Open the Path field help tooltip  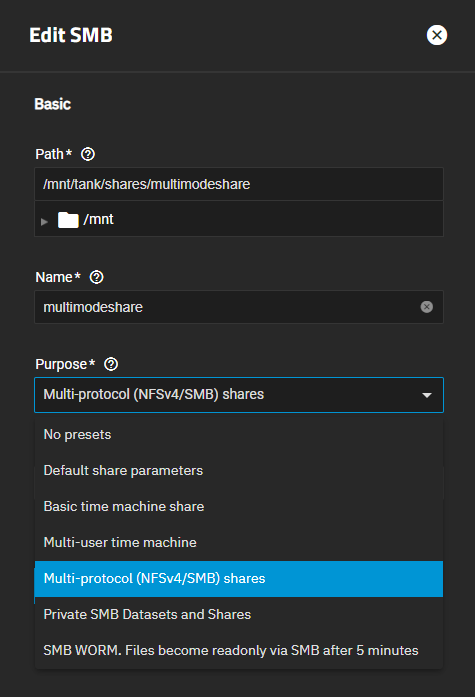click(x=88, y=154)
